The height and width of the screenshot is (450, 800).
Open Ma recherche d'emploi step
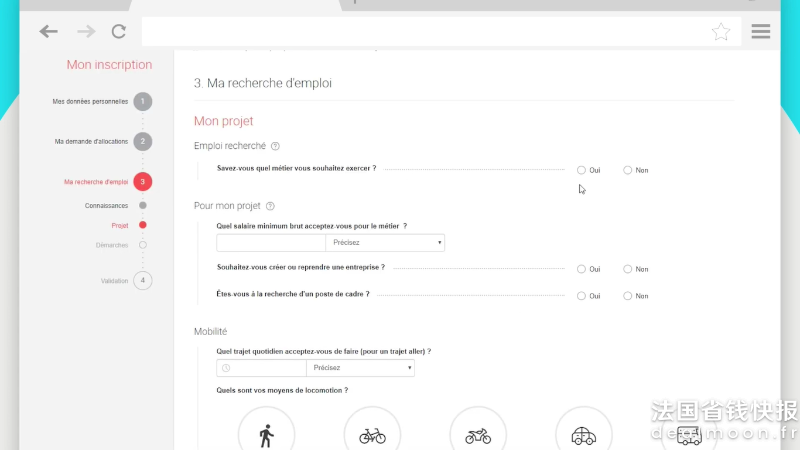(96, 182)
